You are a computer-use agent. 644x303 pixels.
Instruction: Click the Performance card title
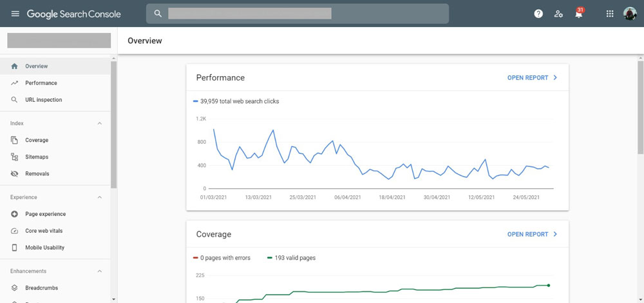click(220, 78)
